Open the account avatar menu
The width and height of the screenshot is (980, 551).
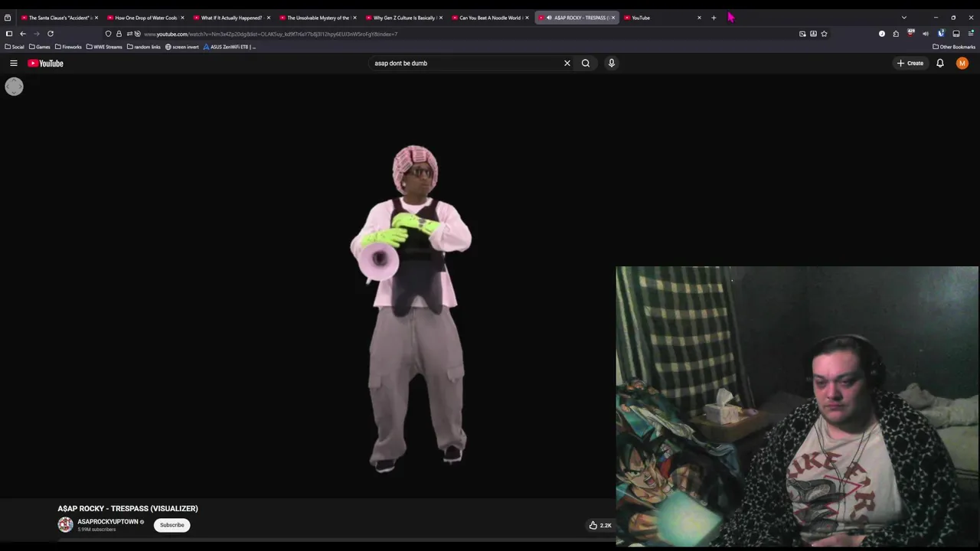point(962,64)
